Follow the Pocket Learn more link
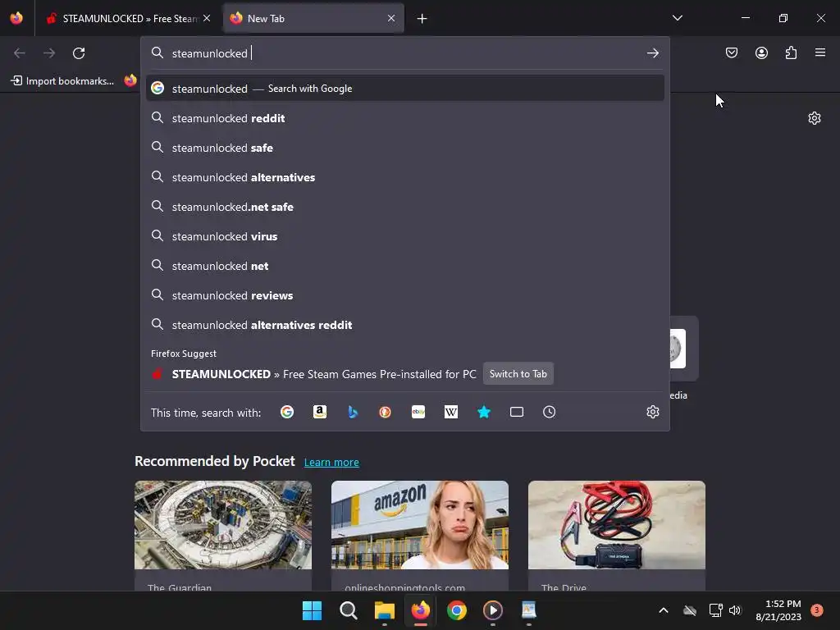 click(331, 463)
